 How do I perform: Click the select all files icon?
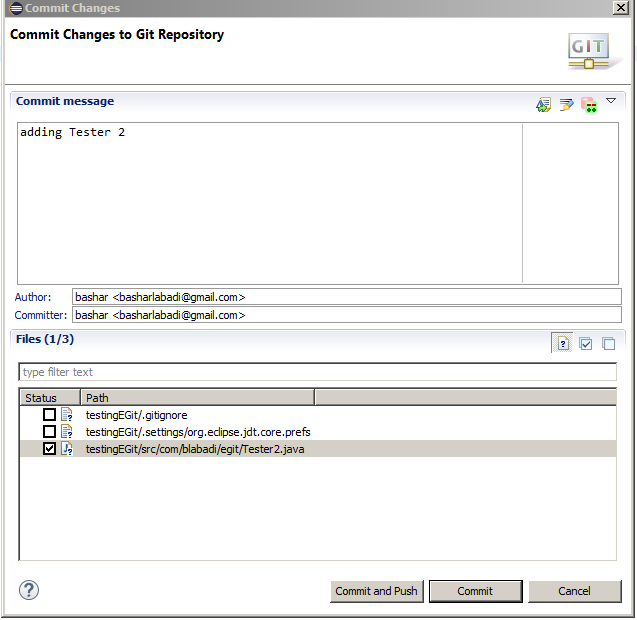585,344
